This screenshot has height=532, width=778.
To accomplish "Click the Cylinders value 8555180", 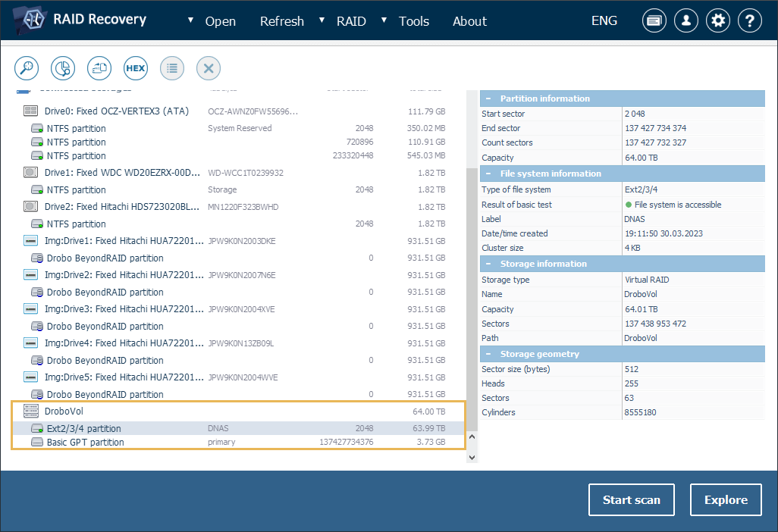I will tap(641, 412).
